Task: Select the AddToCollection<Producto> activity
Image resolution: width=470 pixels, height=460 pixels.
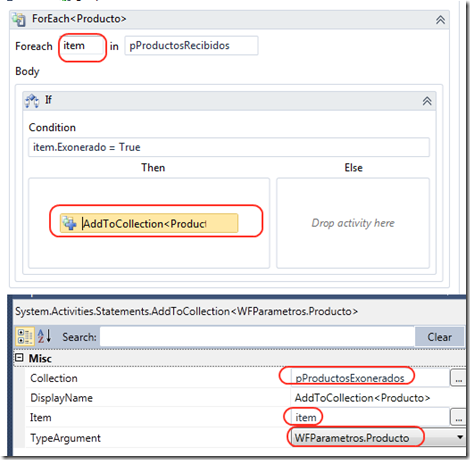Action: click(x=149, y=223)
